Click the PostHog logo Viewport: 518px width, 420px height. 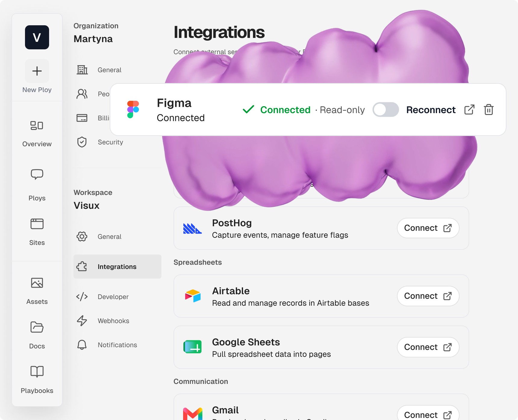click(x=192, y=228)
